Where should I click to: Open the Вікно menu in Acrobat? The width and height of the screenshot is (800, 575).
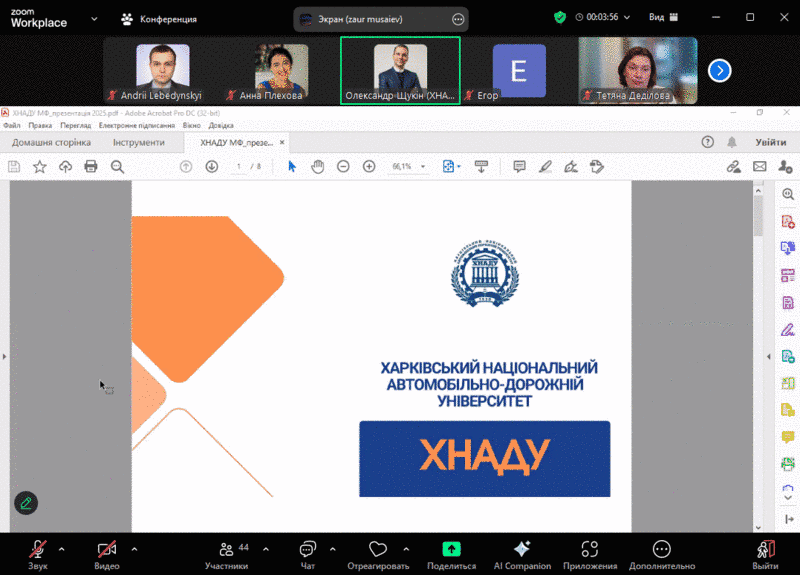tap(192, 126)
